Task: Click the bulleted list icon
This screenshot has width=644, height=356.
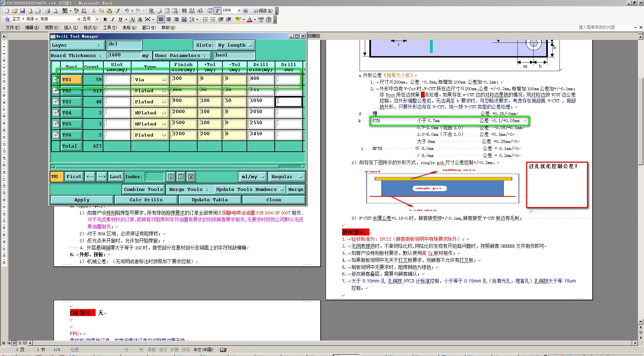Action: [x=213, y=19]
